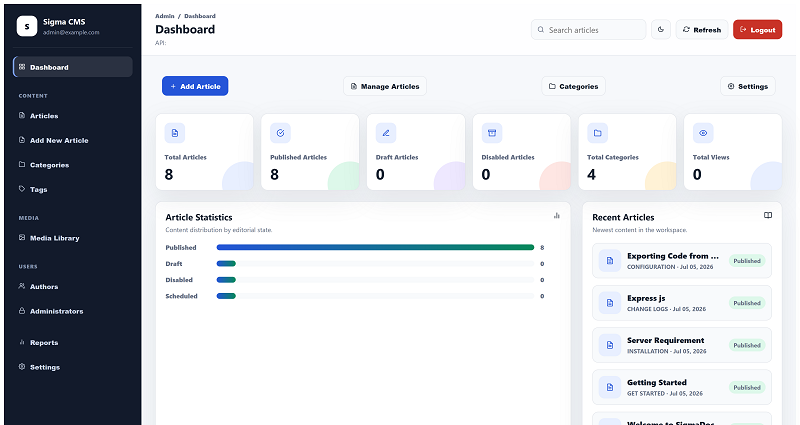Click the Disabled Articles archive icon
This screenshot has height=425, width=800.
click(492, 133)
